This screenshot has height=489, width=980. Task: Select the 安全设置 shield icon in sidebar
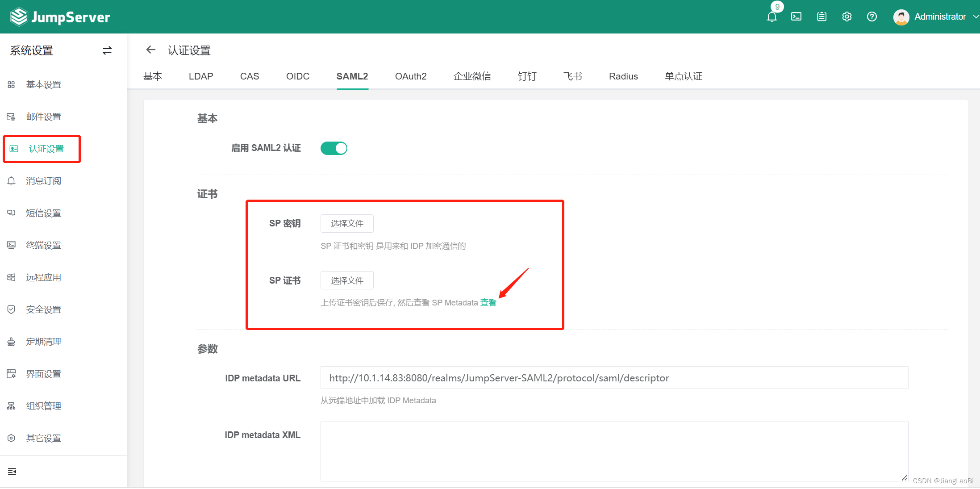tap(11, 309)
